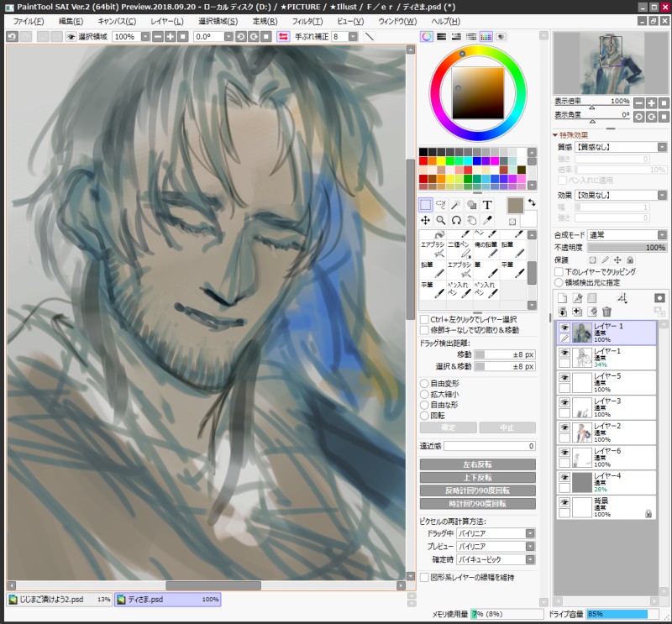Select the 自由変形 radio option

point(424,383)
